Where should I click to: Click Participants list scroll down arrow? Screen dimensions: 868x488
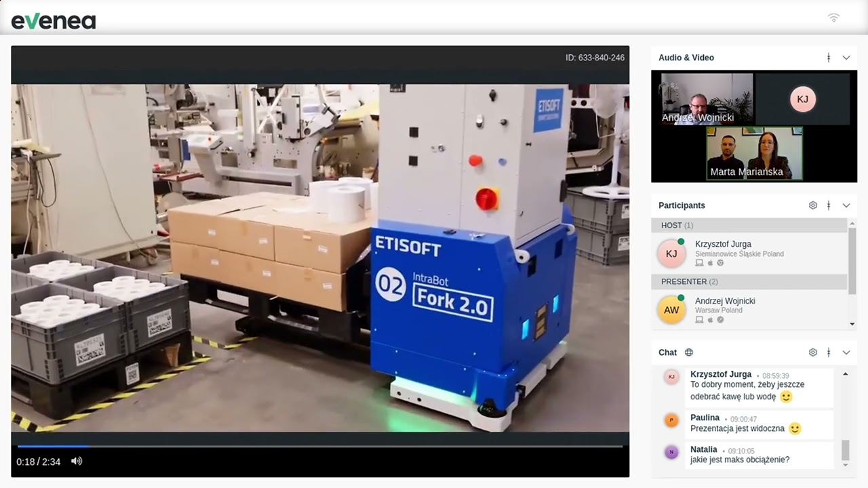pos(852,325)
